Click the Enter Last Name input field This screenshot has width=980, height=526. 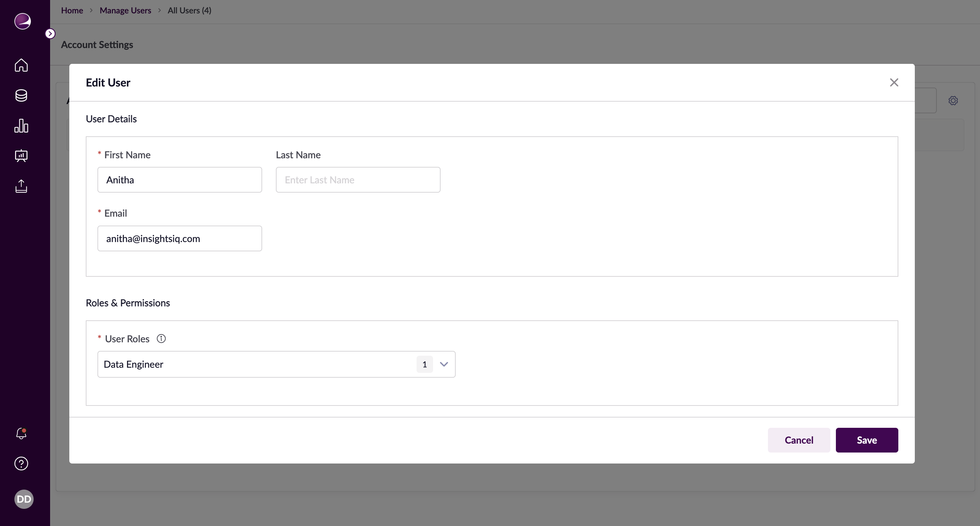pos(358,180)
